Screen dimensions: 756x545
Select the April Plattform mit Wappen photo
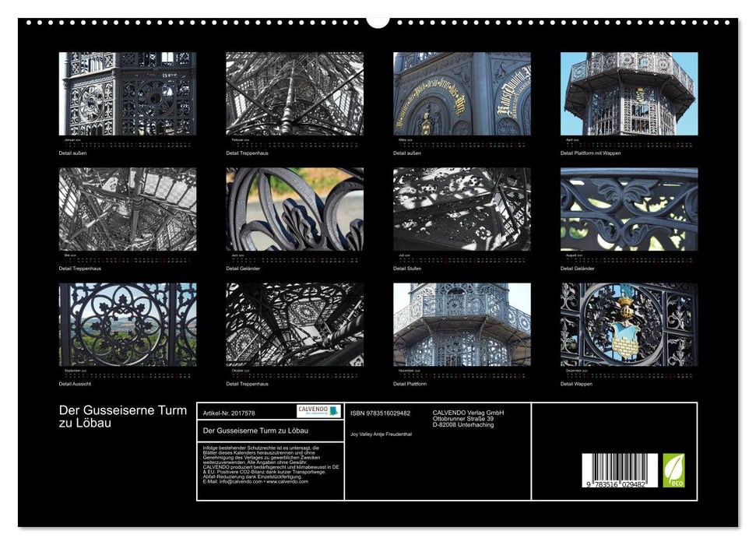pyautogui.click(x=629, y=93)
